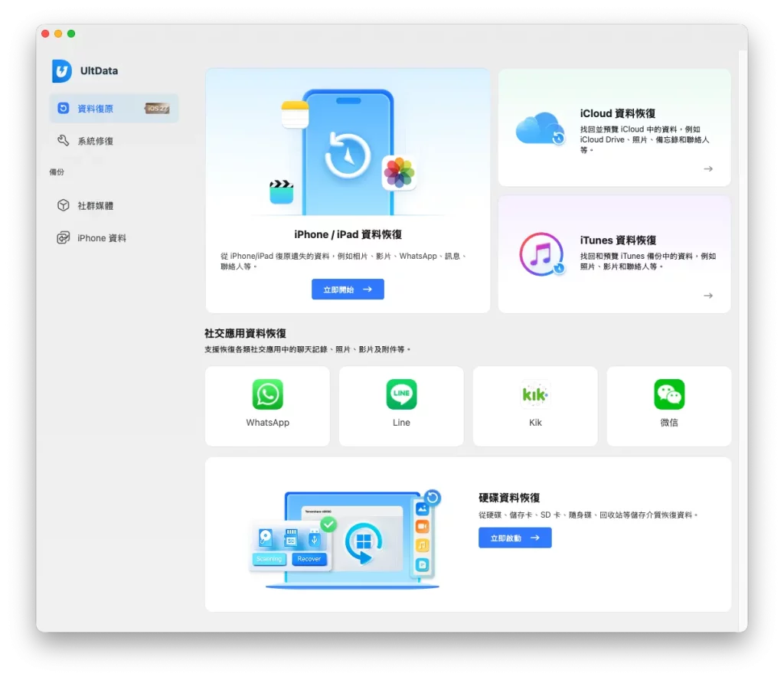This screenshot has width=784, height=680.
Task: Click the 社交應用資料恢復 section heading
Action: point(245,333)
